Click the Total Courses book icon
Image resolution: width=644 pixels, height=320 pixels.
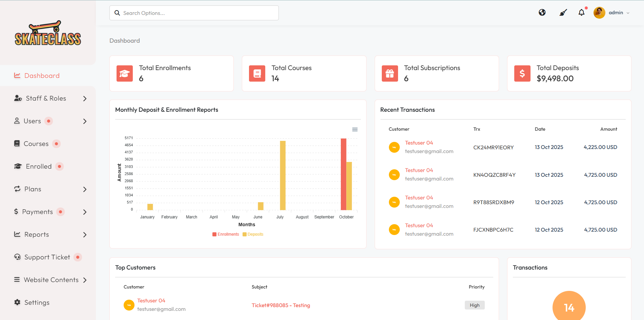click(x=257, y=73)
